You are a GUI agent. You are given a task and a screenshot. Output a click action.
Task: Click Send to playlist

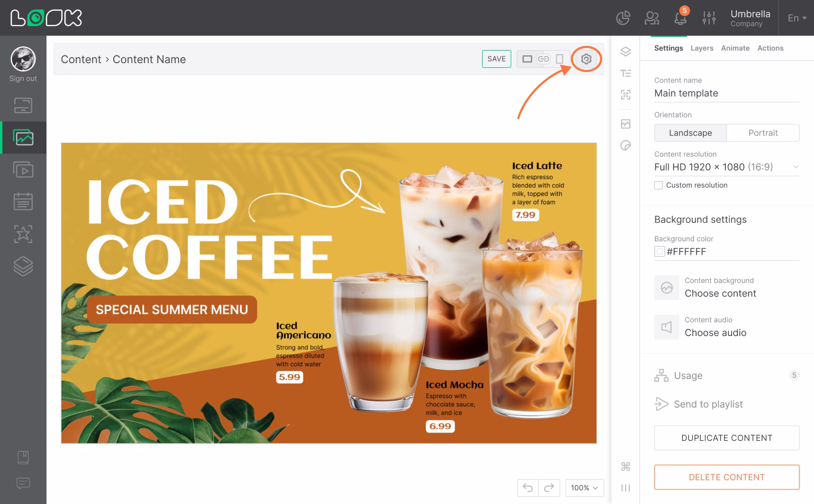(x=699, y=404)
